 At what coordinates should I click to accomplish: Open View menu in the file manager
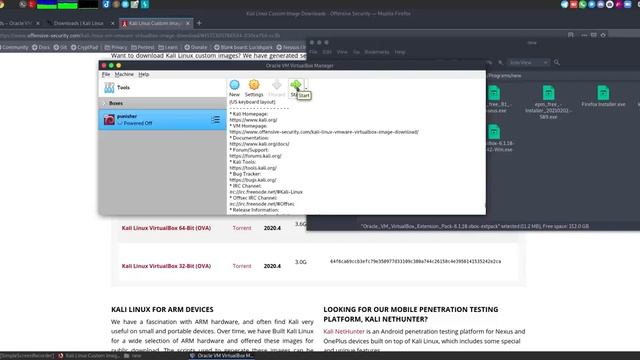click(342, 52)
